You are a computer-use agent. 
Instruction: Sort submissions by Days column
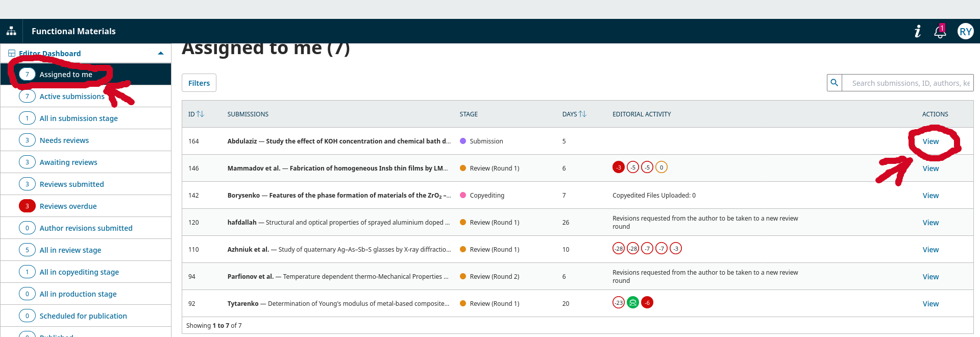tap(574, 114)
